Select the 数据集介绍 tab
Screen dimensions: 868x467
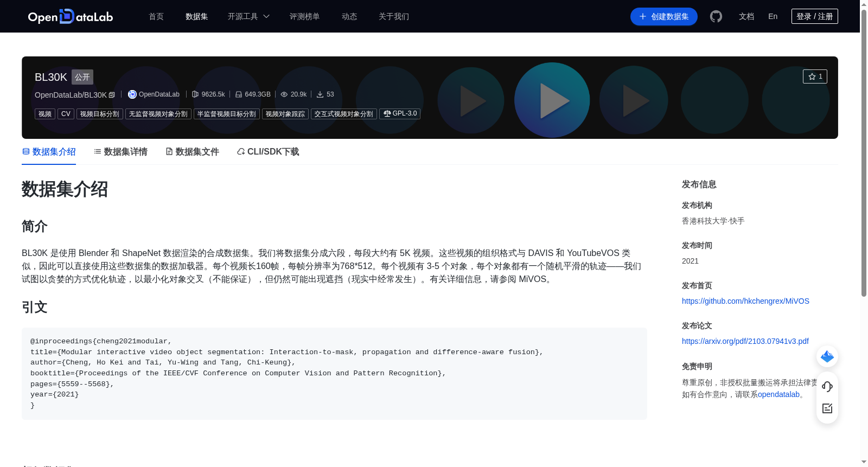(49, 152)
